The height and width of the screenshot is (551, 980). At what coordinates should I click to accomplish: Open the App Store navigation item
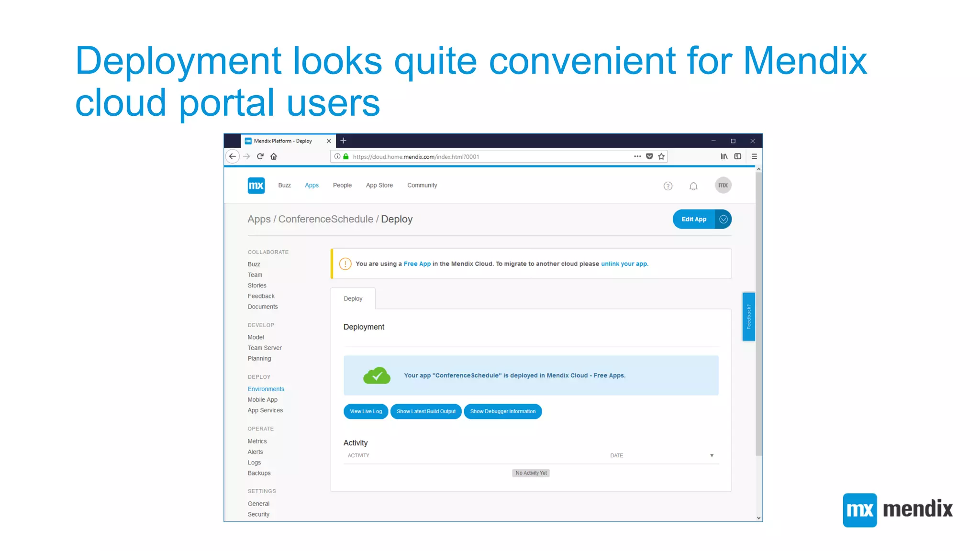click(x=379, y=186)
